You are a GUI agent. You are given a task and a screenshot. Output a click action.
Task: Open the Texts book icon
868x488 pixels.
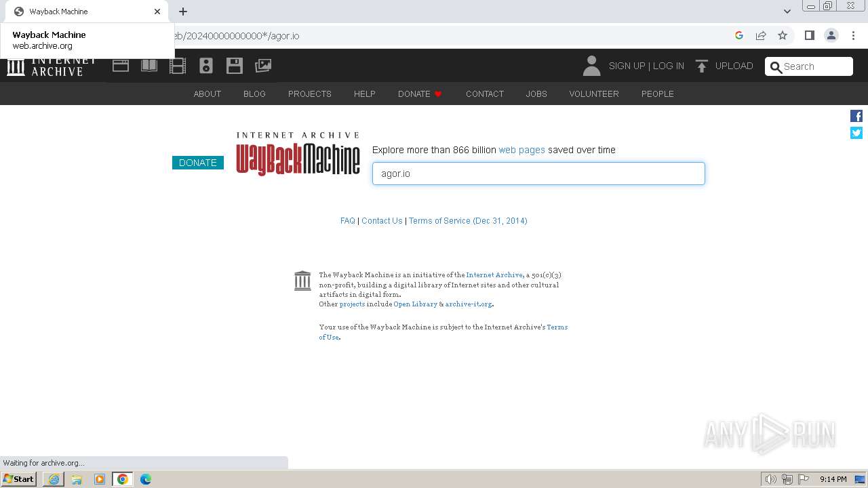[149, 66]
